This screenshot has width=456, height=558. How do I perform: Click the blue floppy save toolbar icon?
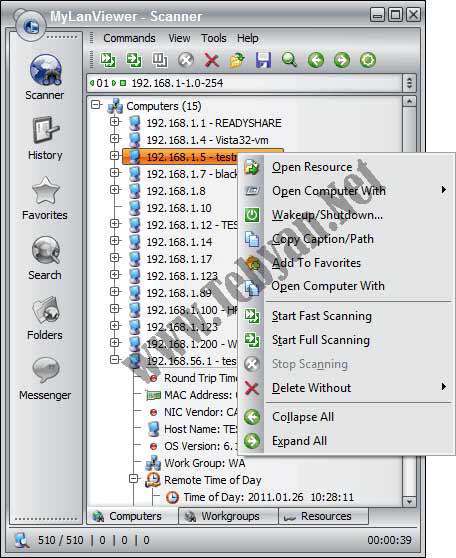click(263, 60)
